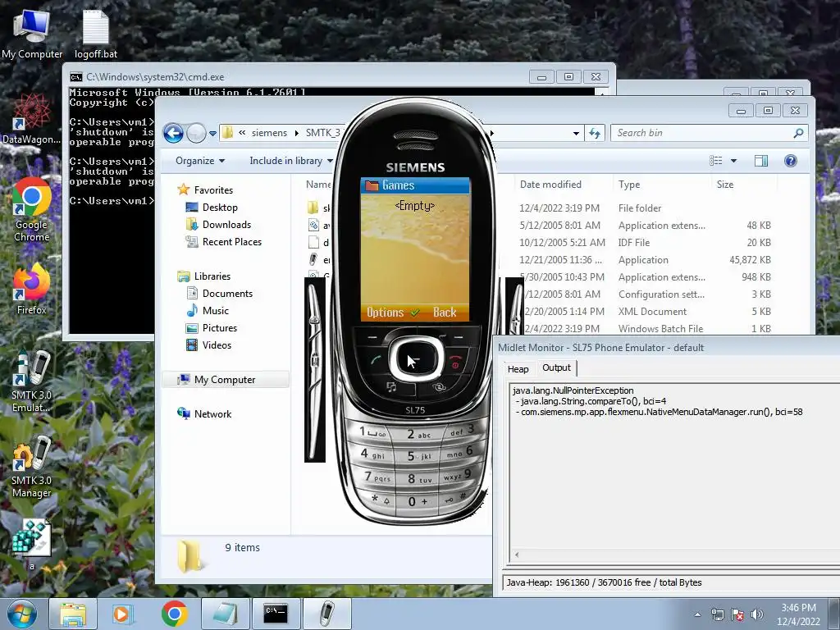840x630 pixels.
Task: Change view icon in Explorer toolbar
Action: pos(715,161)
